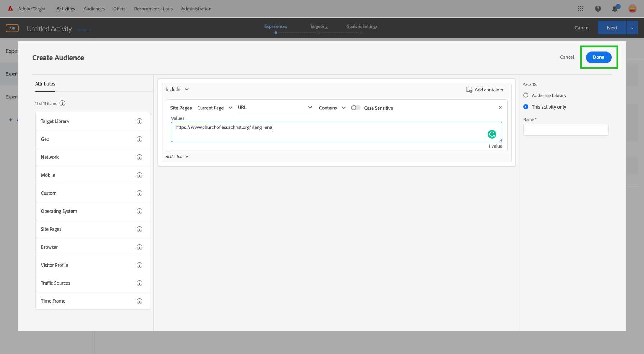Click the Adobe Target logo
Image resolution: width=644 pixels, height=354 pixels.
[10, 8]
